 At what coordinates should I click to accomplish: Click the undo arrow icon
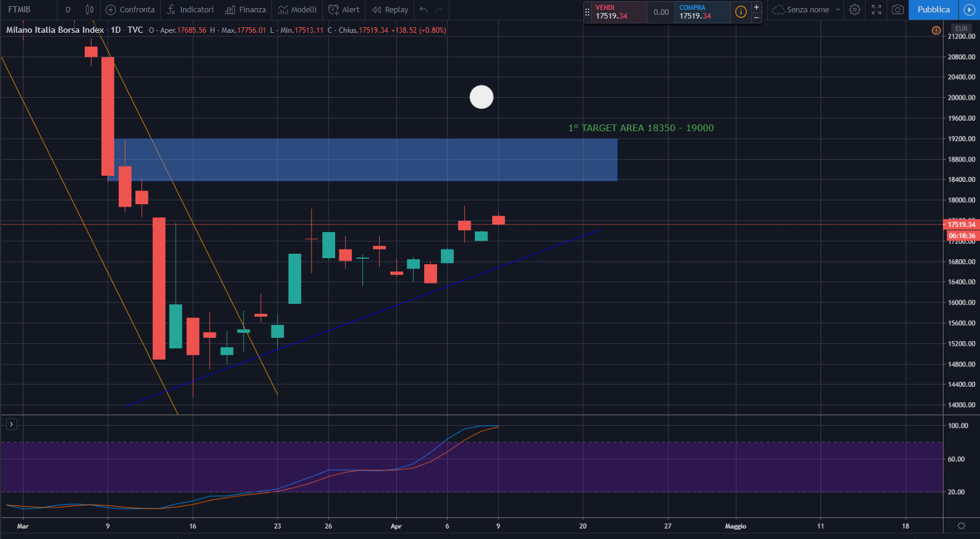tap(424, 9)
